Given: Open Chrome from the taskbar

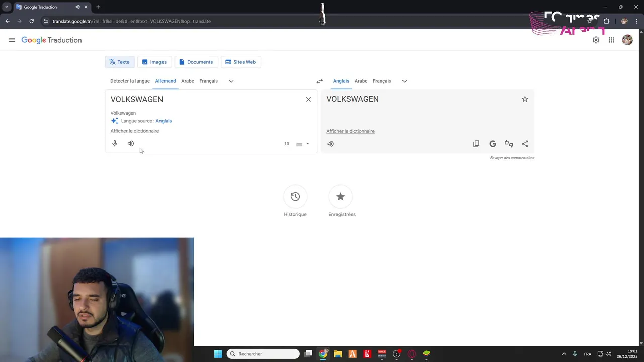Looking at the screenshot, I should (323, 354).
